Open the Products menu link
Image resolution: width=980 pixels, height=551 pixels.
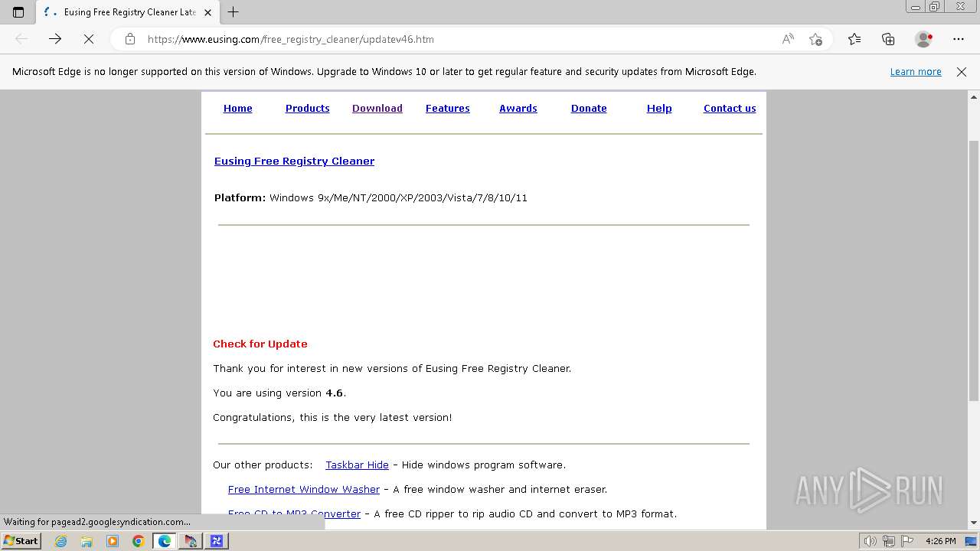308,109
